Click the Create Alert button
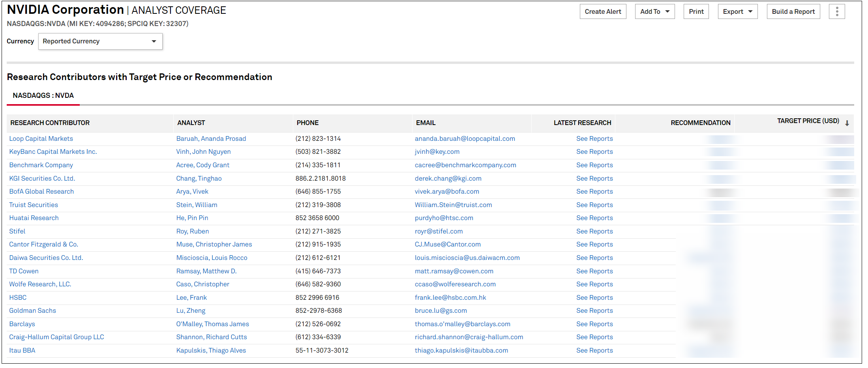 [x=602, y=12]
